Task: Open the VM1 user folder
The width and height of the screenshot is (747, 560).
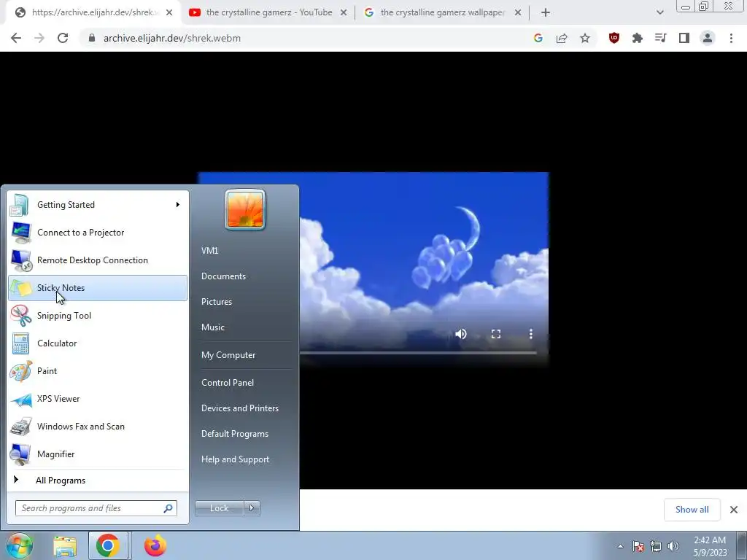Action: tap(209, 251)
